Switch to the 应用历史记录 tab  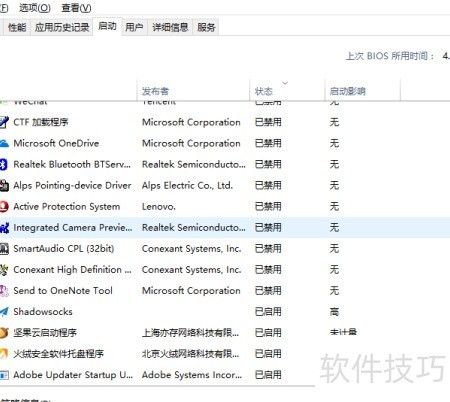62,27
